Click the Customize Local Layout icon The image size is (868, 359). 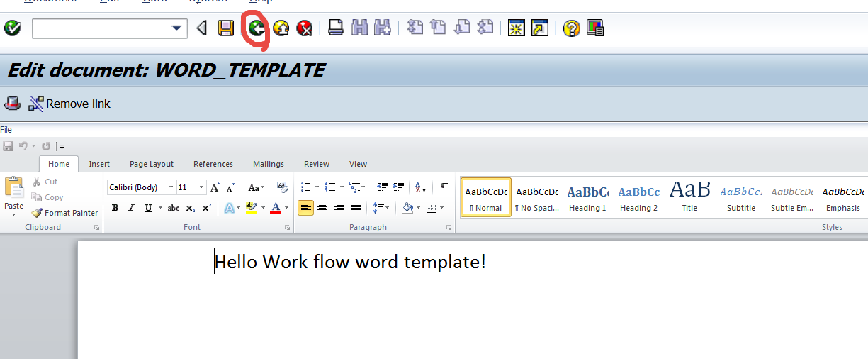point(594,28)
